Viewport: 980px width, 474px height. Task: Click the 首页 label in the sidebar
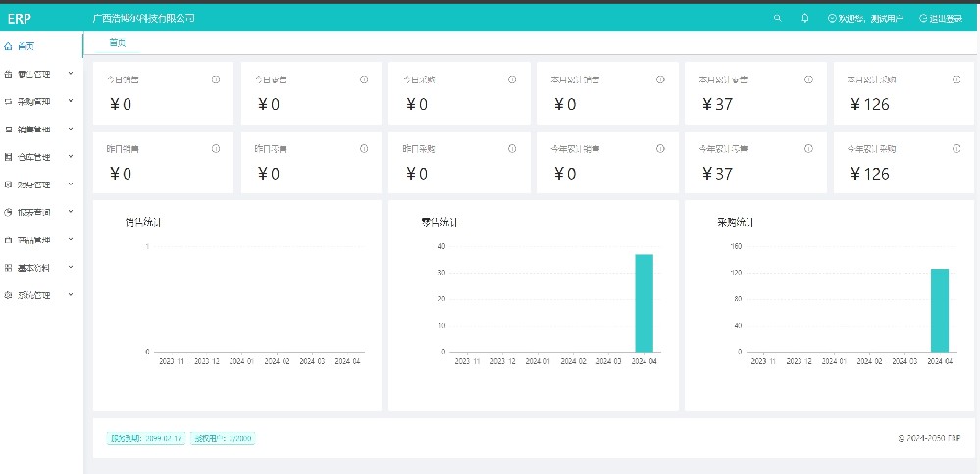[x=26, y=46]
